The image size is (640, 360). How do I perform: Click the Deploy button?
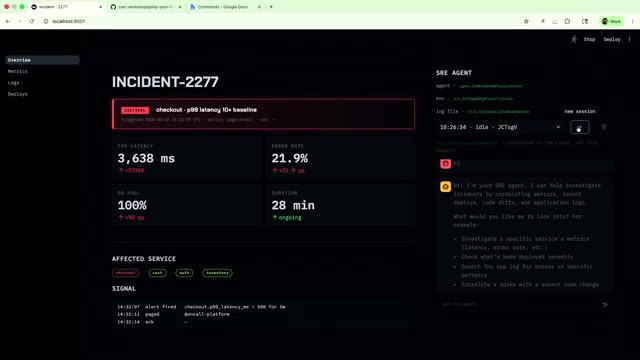(x=612, y=39)
